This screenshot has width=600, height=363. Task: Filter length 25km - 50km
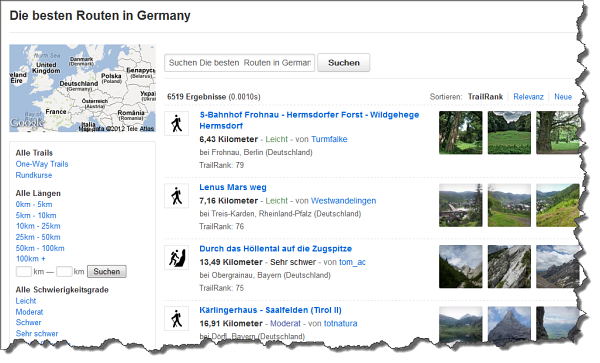click(38, 237)
